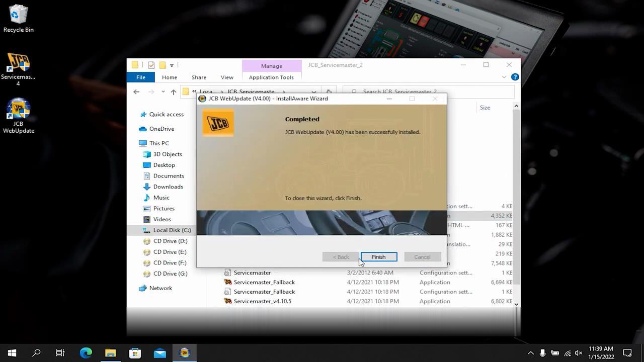This screenshot has height=362, width=644.
Task: Open Task View
Action: pos(60,353)
